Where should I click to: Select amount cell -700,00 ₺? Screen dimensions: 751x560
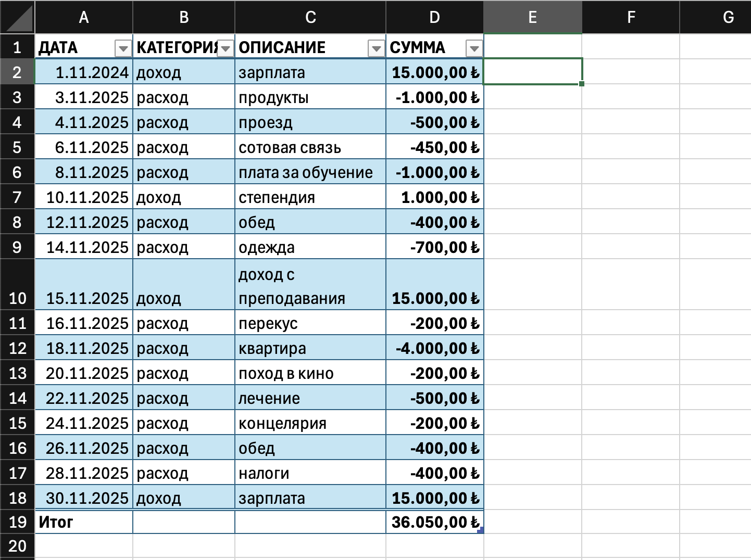(435, 247)
